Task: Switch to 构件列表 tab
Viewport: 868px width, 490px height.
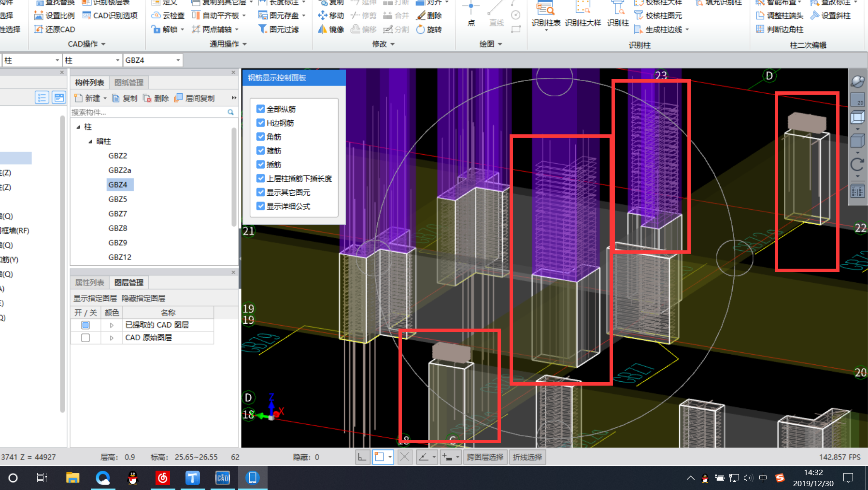Action: pyautogui.click(x=89, y=83)
